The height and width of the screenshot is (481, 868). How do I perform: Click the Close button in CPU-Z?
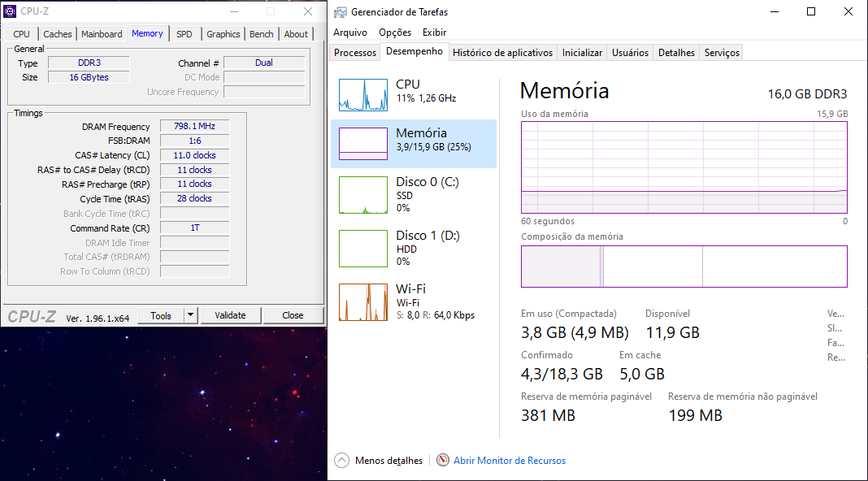[x=293, y=315]
